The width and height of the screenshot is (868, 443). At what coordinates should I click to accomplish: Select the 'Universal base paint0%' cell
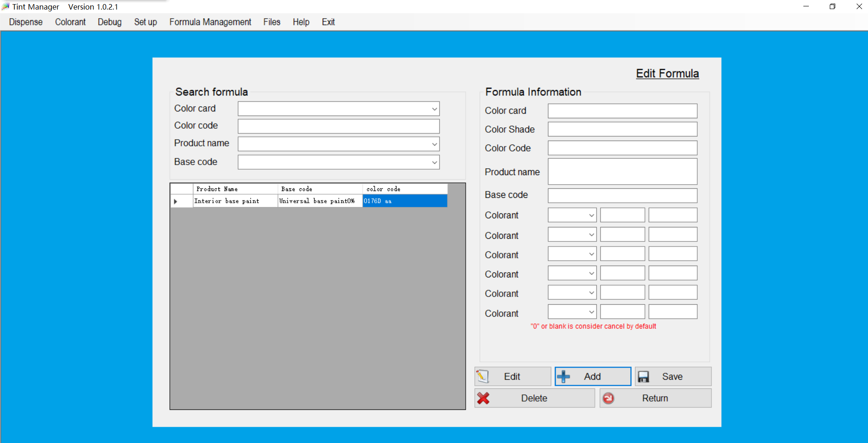[320, 201]
